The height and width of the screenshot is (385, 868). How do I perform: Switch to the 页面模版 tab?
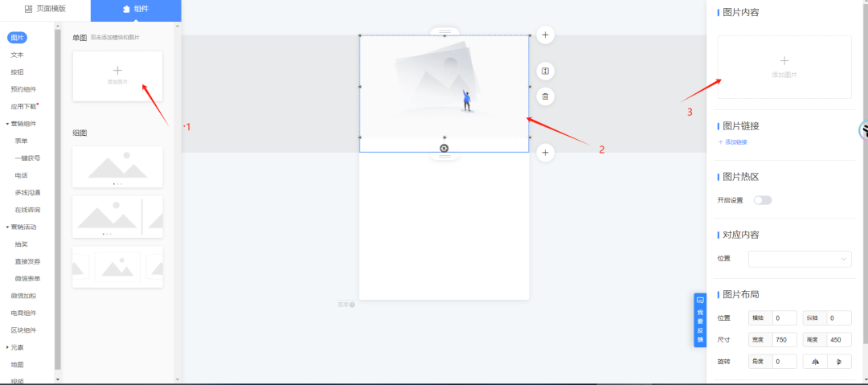[x=45, y=9]
